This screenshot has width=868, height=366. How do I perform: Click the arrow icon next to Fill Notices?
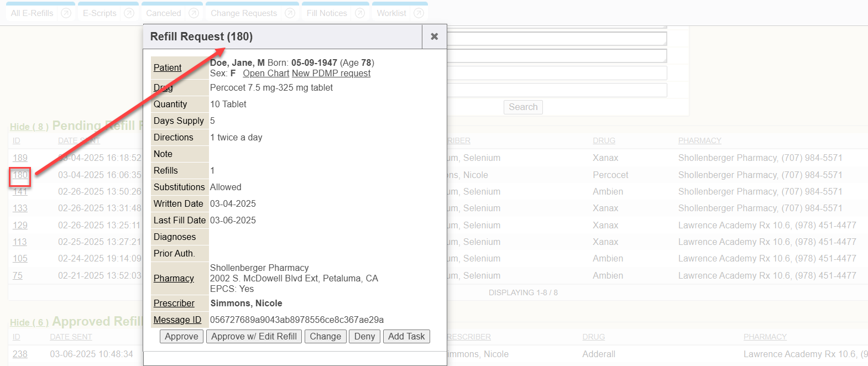pos(360,13)
